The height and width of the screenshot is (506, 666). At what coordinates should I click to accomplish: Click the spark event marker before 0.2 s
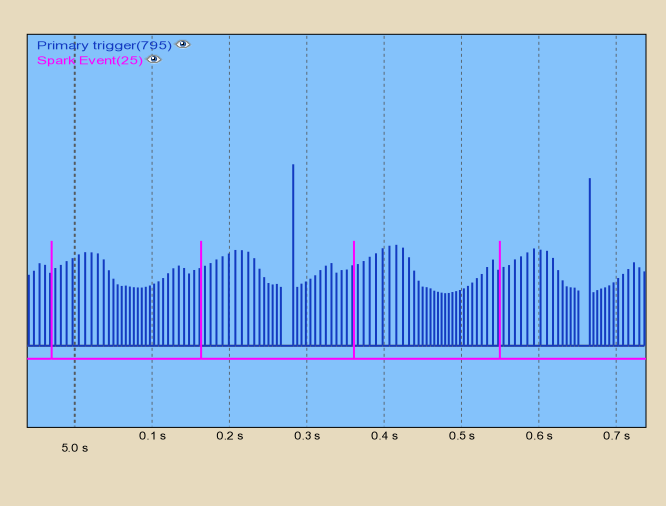point(201,298)
